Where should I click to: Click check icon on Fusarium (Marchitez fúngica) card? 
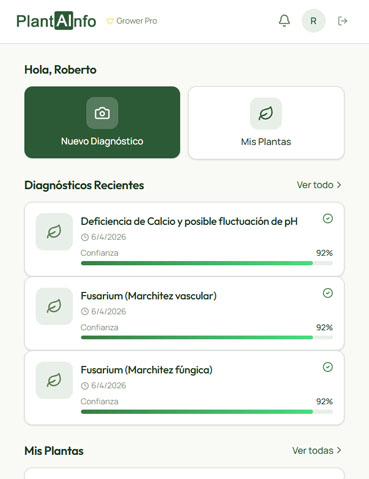(x=328, y=367)
